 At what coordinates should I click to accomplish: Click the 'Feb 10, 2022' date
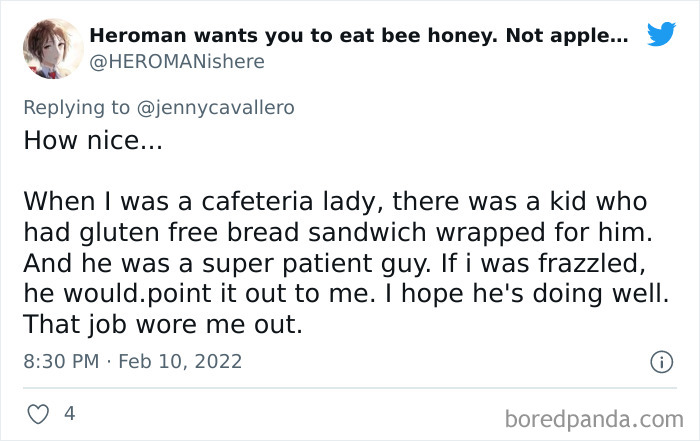(x=179, y=361)
